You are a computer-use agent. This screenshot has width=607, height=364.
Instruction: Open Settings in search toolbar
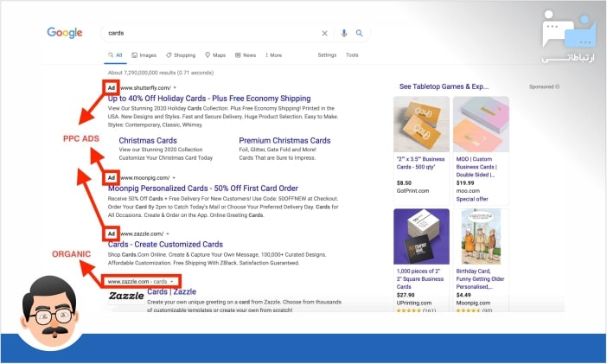[x=327, y=55]
